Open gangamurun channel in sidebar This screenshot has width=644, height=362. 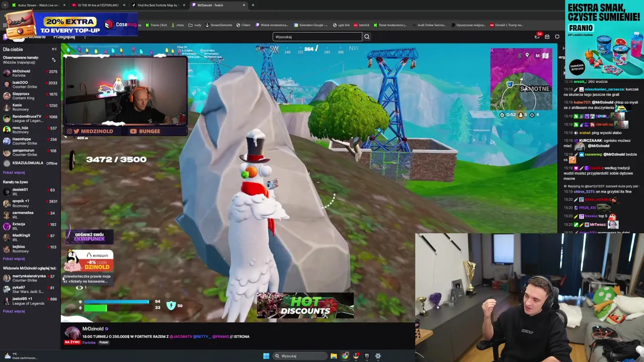[30, 152]
